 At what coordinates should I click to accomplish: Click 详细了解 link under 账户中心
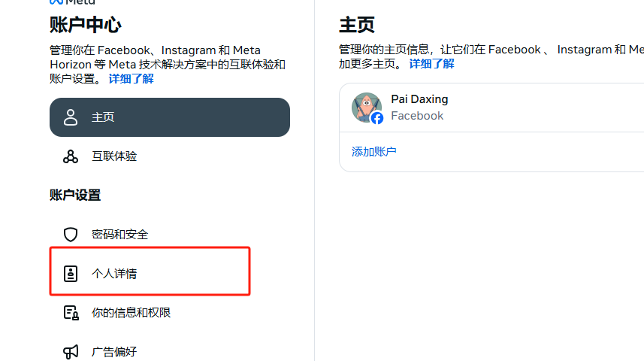pos(131,78)
